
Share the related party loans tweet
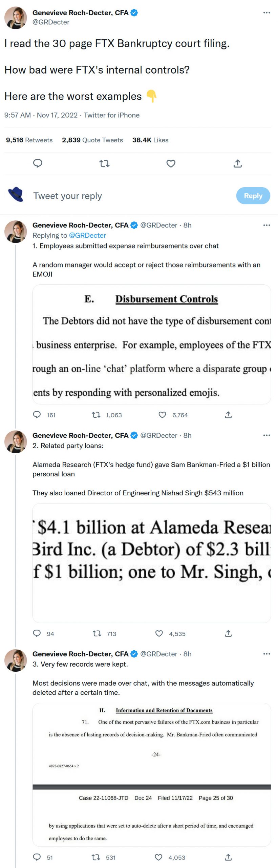(228, 633)
